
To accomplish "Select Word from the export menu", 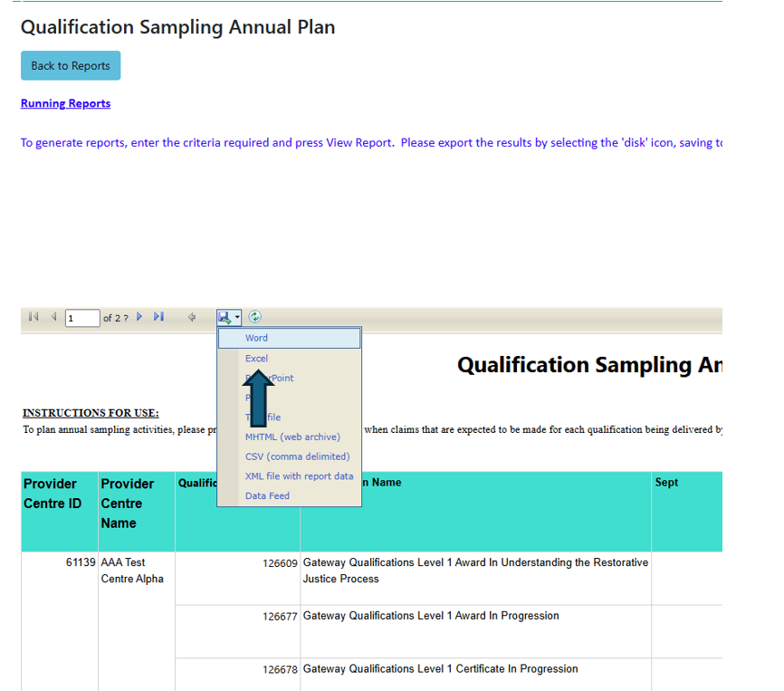I will click(256, 338).
